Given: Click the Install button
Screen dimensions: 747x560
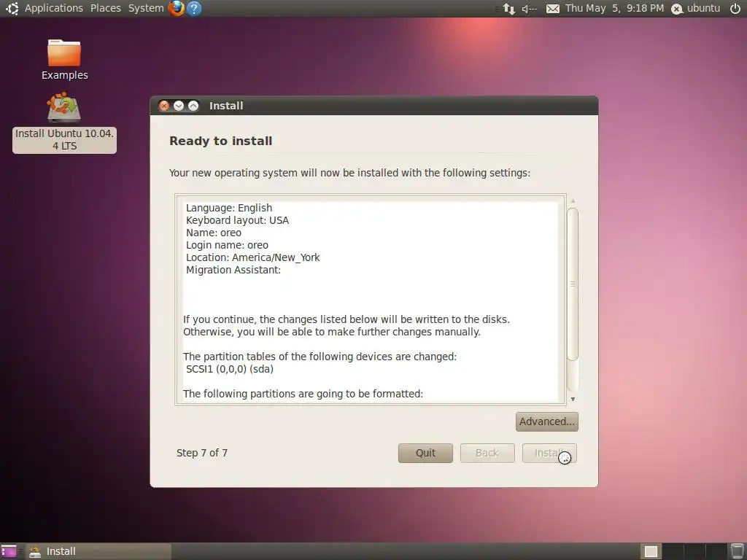Looking at the screenshot, I should pyautogui.click(x=549, y=453).
